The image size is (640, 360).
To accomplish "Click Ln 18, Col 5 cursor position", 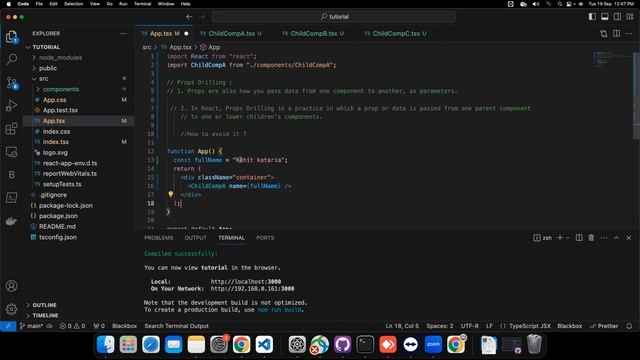I will click(402, 326).
